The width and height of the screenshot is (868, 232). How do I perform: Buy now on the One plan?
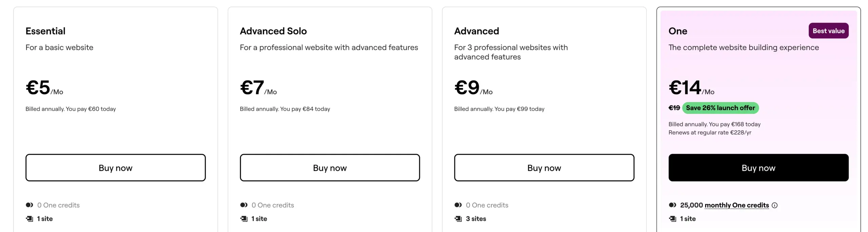click(758, 168)
